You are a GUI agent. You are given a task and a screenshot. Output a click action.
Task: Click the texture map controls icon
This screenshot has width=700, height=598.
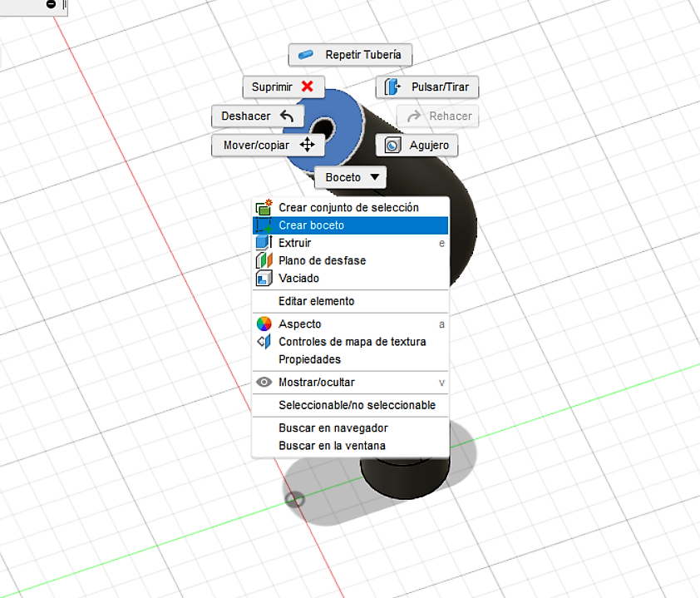point(264,342)
